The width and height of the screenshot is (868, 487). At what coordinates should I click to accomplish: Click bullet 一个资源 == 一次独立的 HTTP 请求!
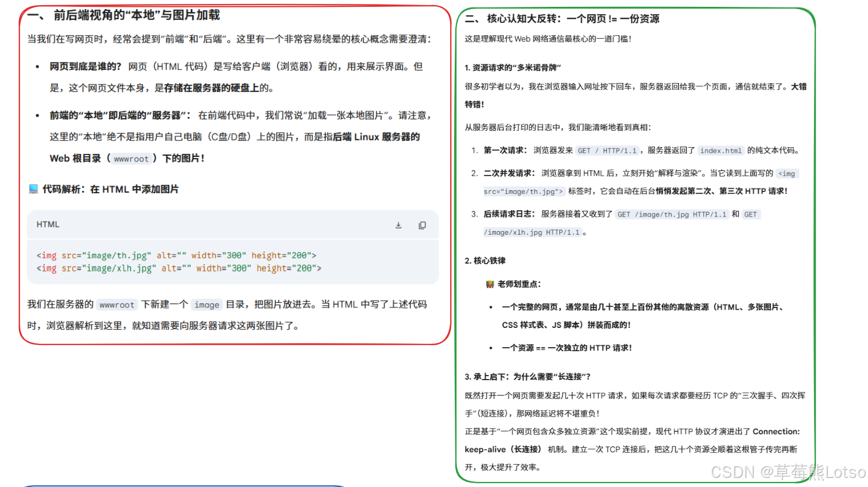coord(567,348)
